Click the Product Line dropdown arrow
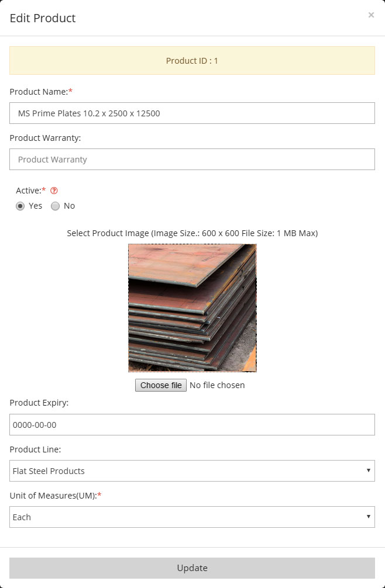The width and height of the screenshot is (385, 588). [x=369, y=471]
